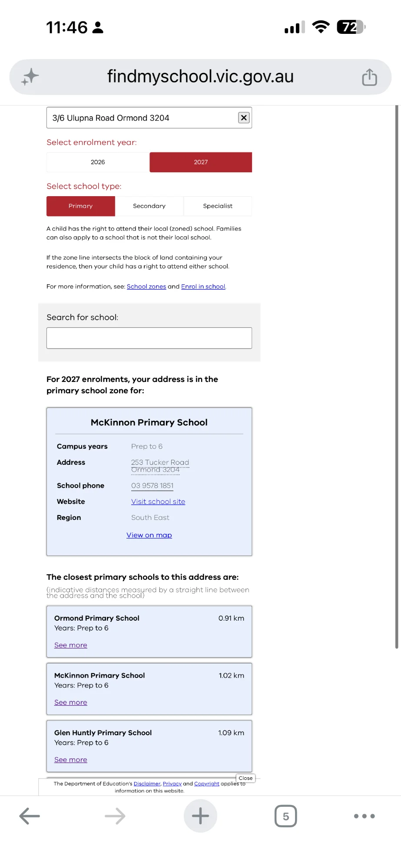Go back with the left arrow

point(30,816)
